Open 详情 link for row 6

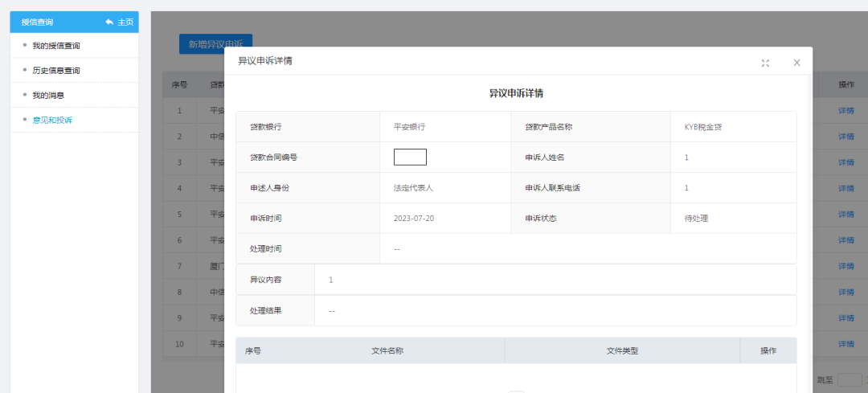tap(845, 240)
